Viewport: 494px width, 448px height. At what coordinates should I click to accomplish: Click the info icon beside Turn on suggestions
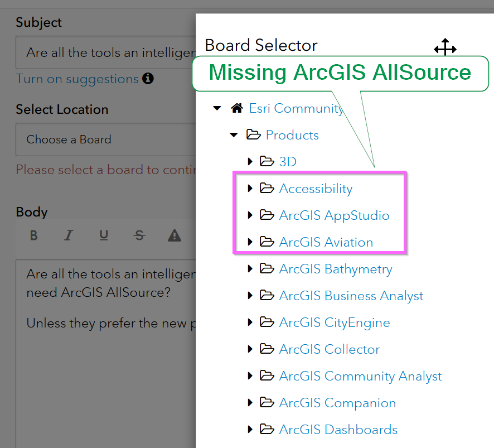[x=148, y=79]
